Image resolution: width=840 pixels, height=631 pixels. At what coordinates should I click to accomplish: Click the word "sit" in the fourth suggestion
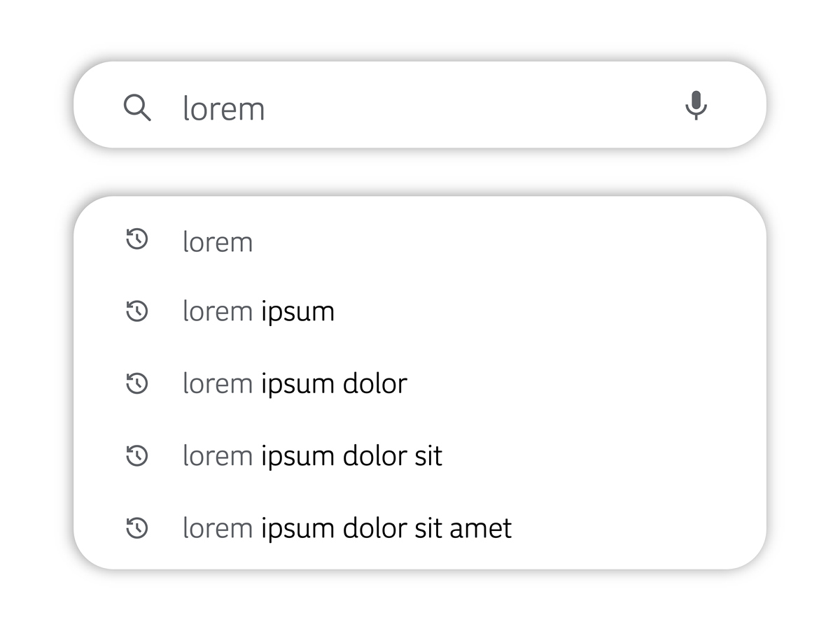click(x=428, y=456)
